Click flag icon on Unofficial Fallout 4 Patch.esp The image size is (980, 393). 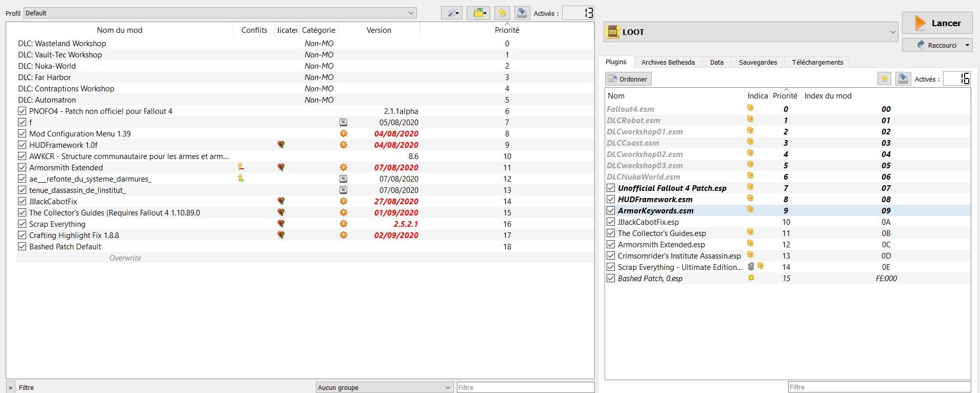click(750, 187)
